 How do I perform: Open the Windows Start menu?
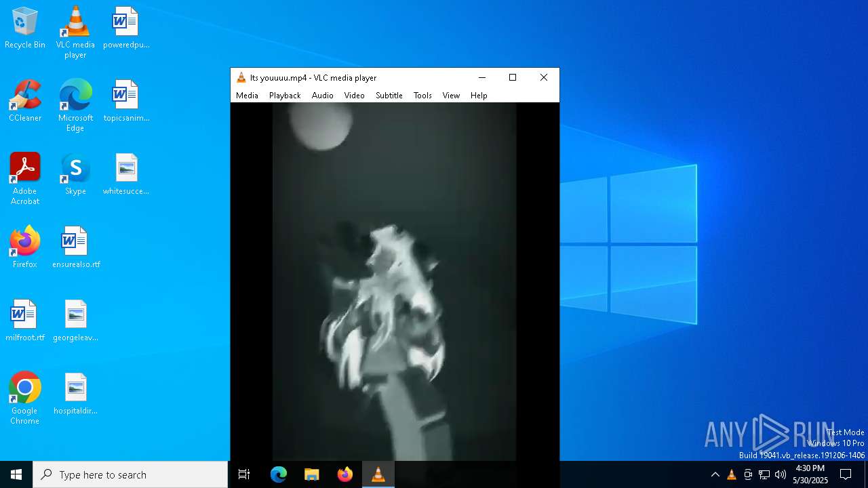tap(16, 474)
